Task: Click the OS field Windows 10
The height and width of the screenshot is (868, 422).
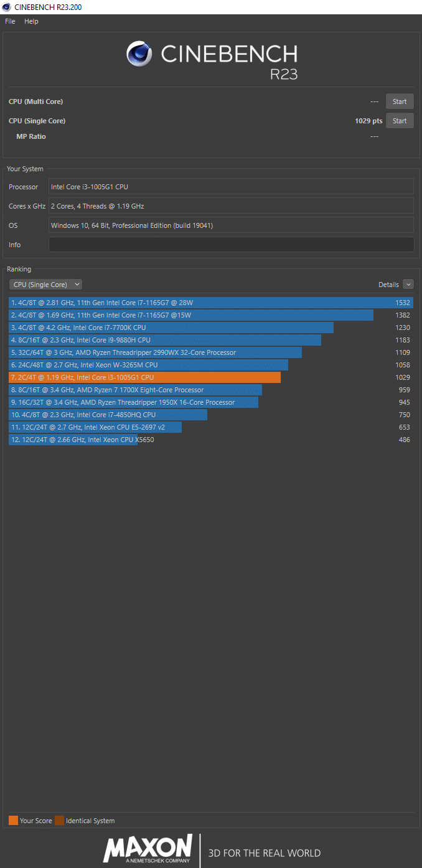Action: click(x=231, y=225)
